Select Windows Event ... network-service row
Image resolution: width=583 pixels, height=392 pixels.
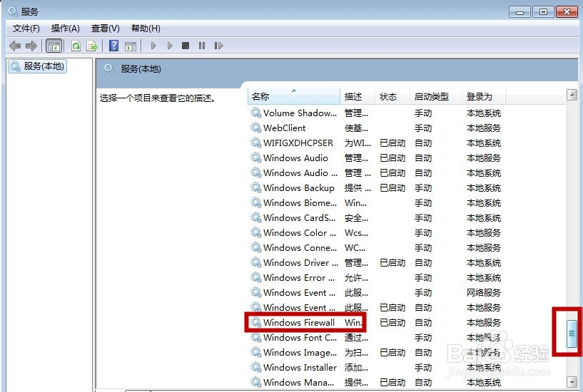(375, 292)
